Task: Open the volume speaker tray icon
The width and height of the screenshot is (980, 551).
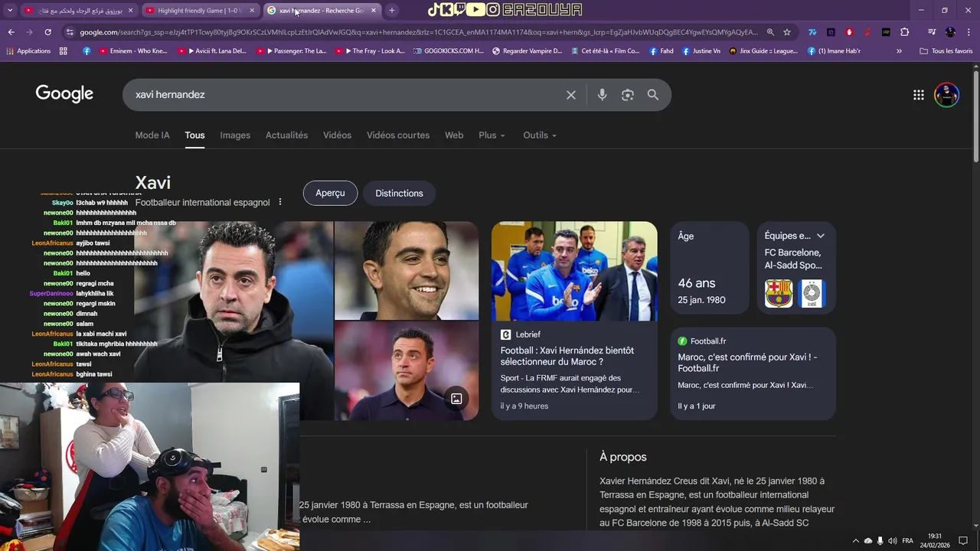Action: click(x=893, y=541)
